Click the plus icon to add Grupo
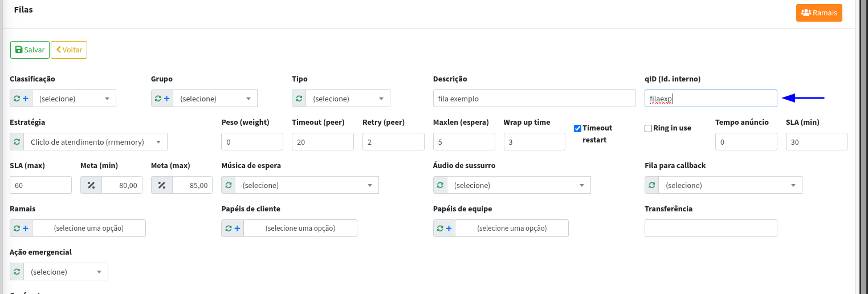The height and width of the screenshot is (294, 868). coord(166,99)
